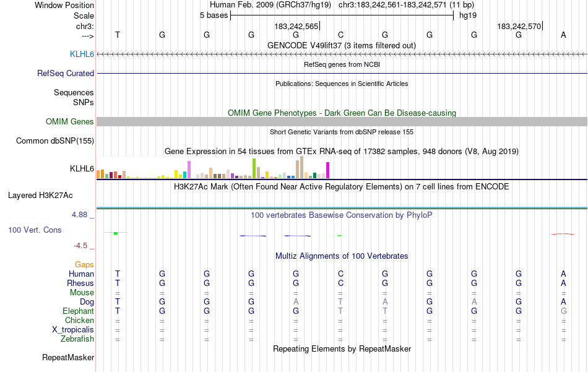The width and height of the screenshot is (588, 372).
Task: Open the Layered H3K27Ac track label
Action: click(40, 195)
